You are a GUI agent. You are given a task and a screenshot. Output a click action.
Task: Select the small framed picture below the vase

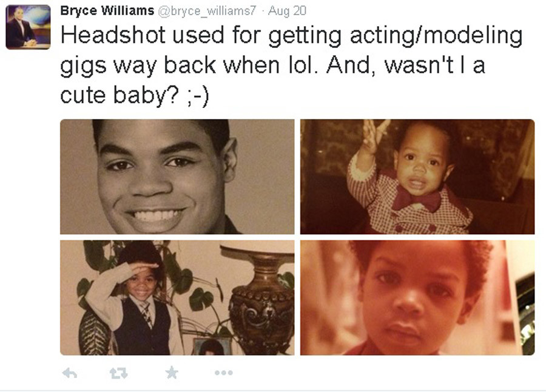click(x=212, y=346)
